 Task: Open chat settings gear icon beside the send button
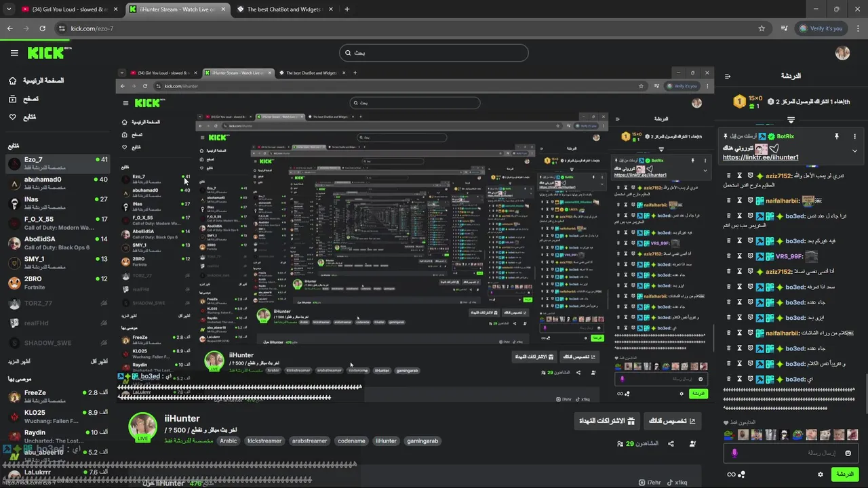coord(821,474)
